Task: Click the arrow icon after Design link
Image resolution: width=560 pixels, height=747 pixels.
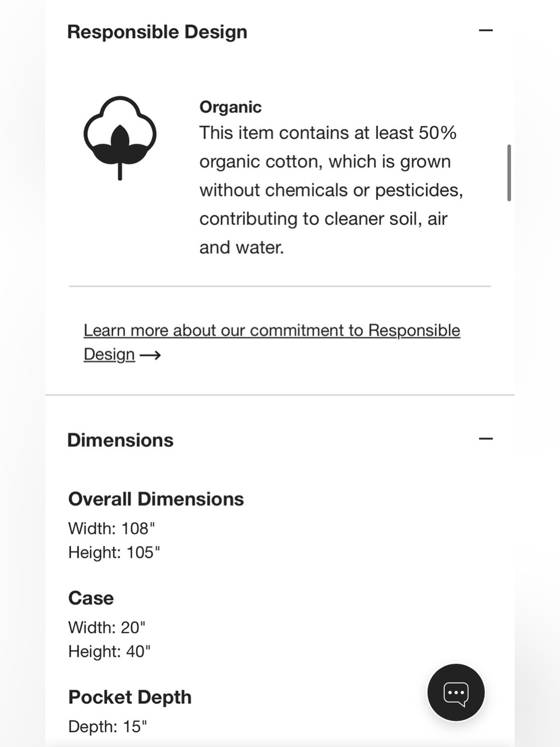Action: point(150,355)
